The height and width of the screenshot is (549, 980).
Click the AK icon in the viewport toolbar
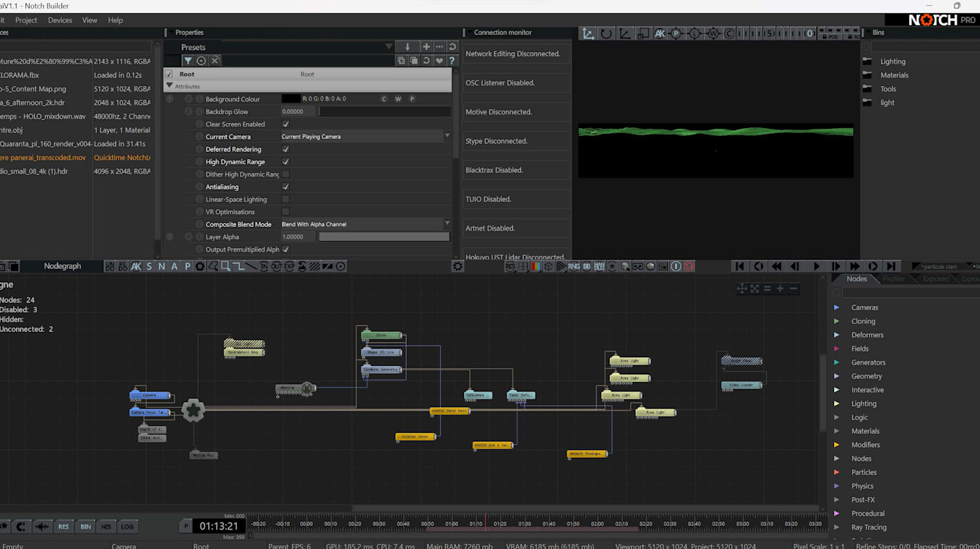(x=660, y=33)
